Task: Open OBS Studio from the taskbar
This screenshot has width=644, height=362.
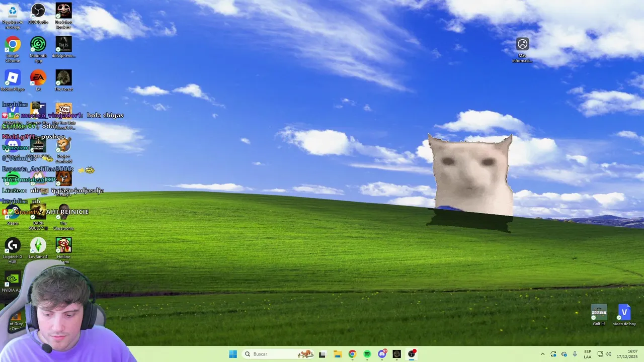Action: click(x=412, y=354)
